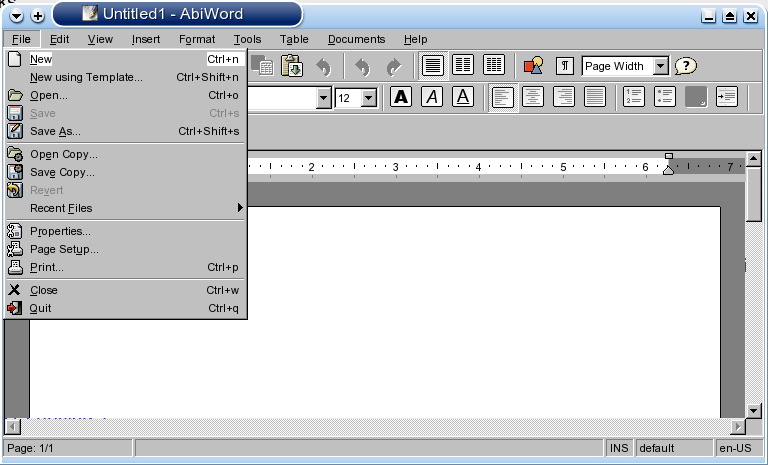The image size is (768, 465).
Task: Select center paragraph alignment
Action: tap(534, 97)
